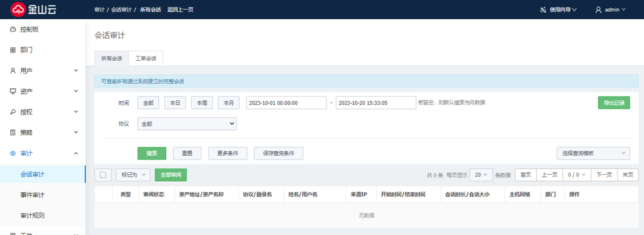The image size is (644, 235).
Task: Tick the select-all checkbox above table
Action: 103,175
